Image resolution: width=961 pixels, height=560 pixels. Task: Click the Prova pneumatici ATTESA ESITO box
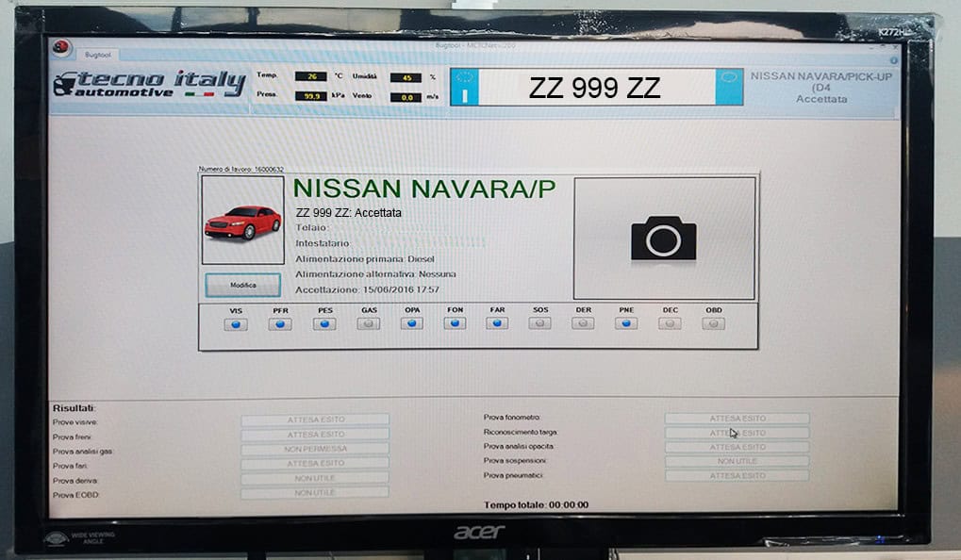(737, 475)
